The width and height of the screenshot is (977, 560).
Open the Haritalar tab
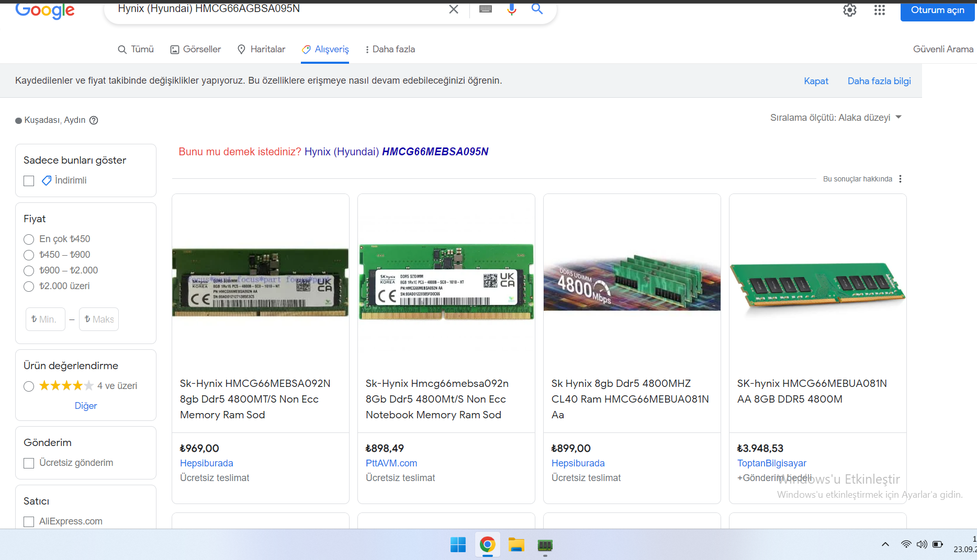(261, 49)
